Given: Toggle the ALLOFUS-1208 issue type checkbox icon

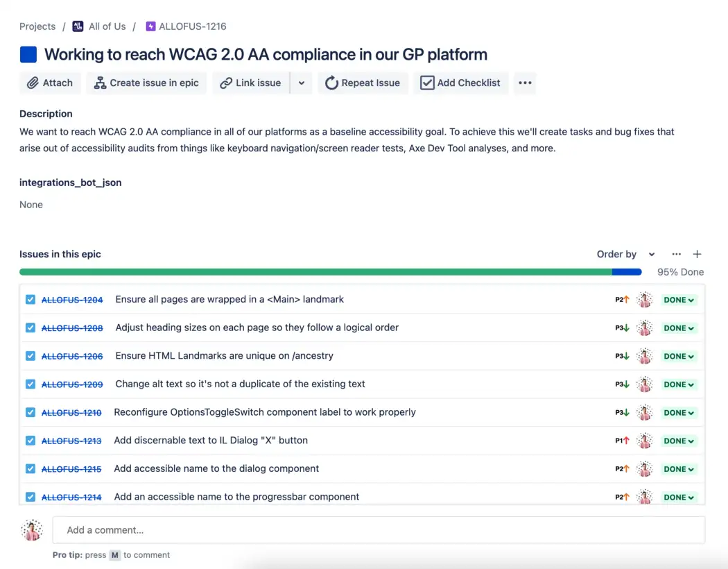Looking at the screenshot, I should click(x=31, y=328).
